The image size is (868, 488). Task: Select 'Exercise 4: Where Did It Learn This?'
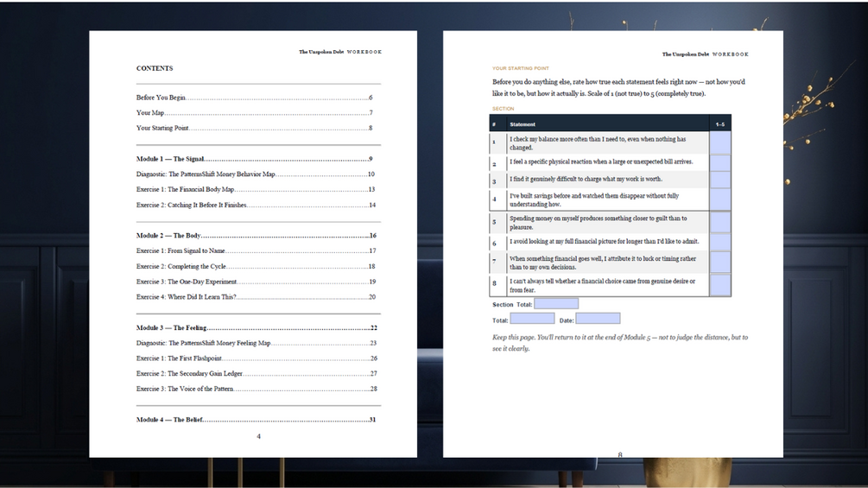(x=256, y=296)
